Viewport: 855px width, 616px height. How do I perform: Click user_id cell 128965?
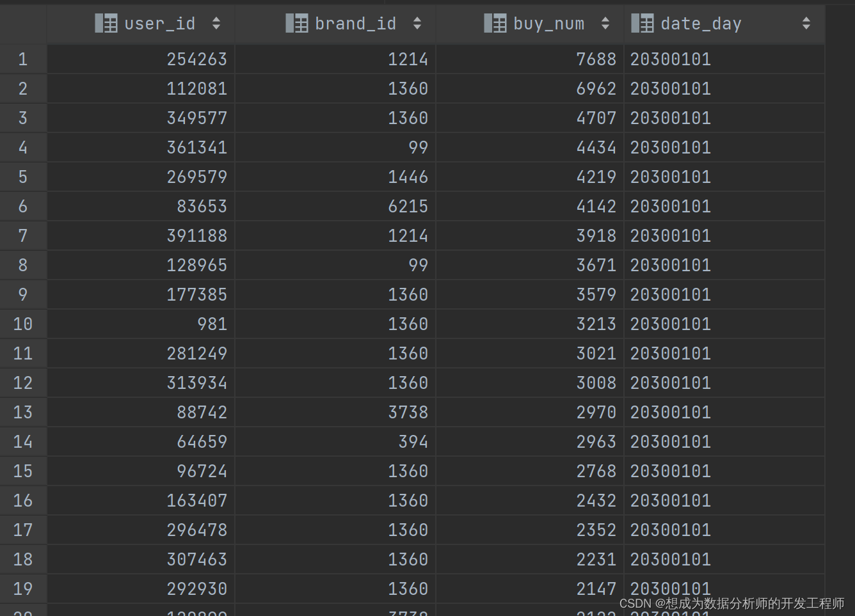(x=141, y=265)
